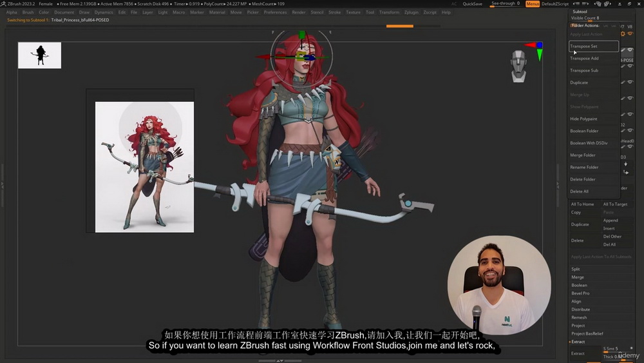Click the concept art reference image
The image size is (644, 363).
[x=144, y=167]
